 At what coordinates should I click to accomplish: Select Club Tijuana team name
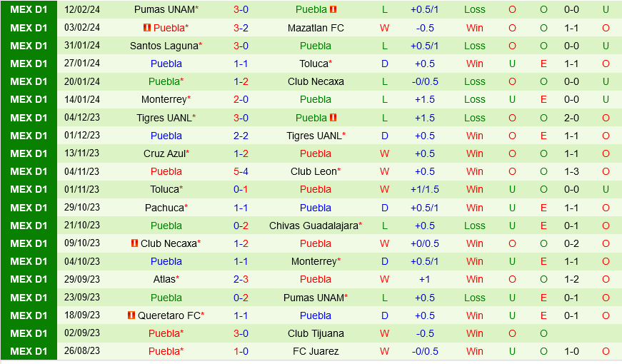tap(316, 333)
